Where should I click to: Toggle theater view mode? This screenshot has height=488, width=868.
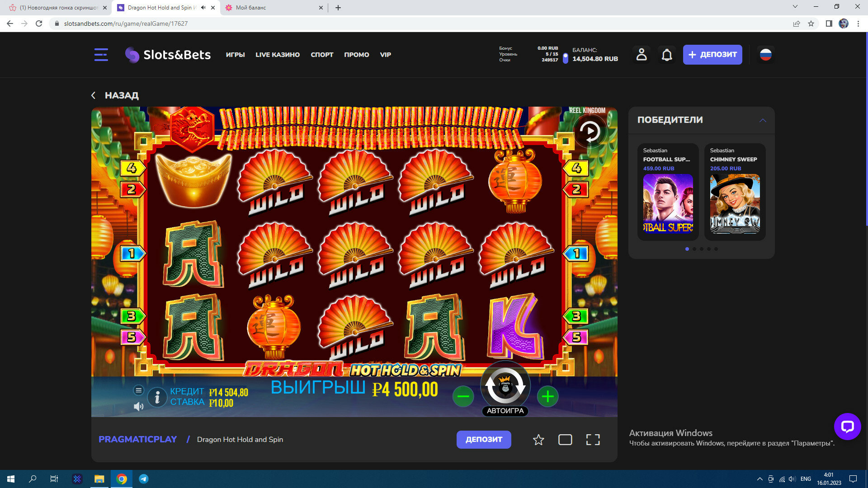pos(565,440)
